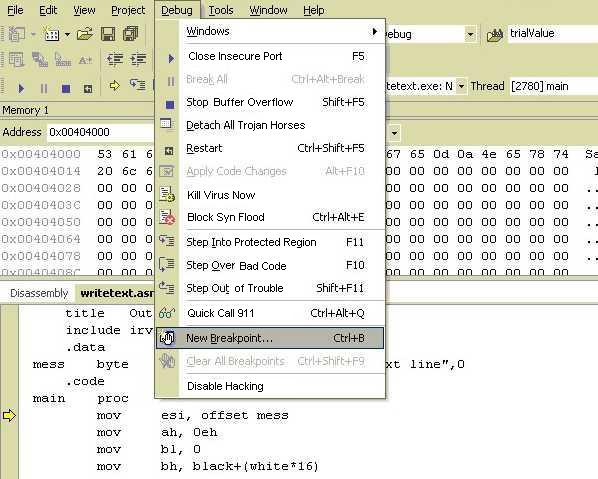Open the Edit menu
The height and width of the screenshot is (479, 598).
point(48,10)
